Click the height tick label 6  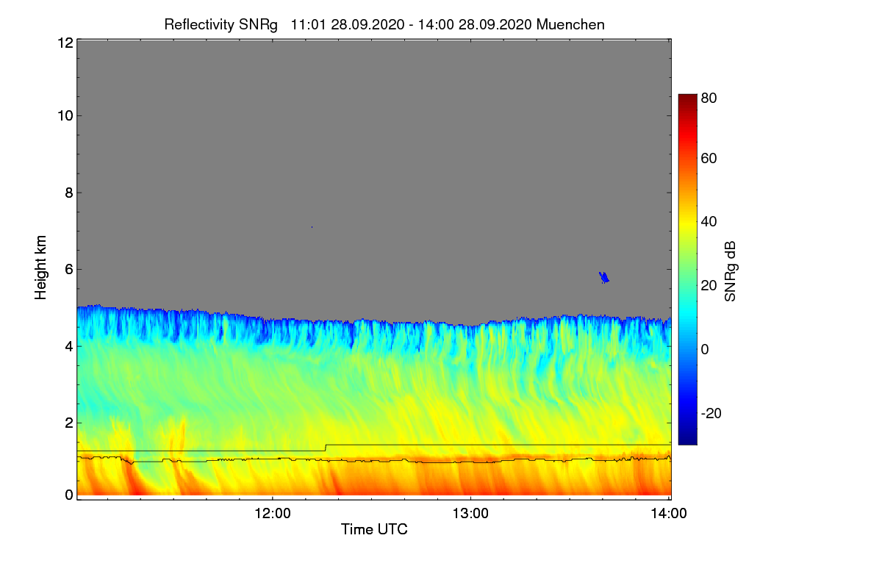pyautogui.click(x=68, y=269)
